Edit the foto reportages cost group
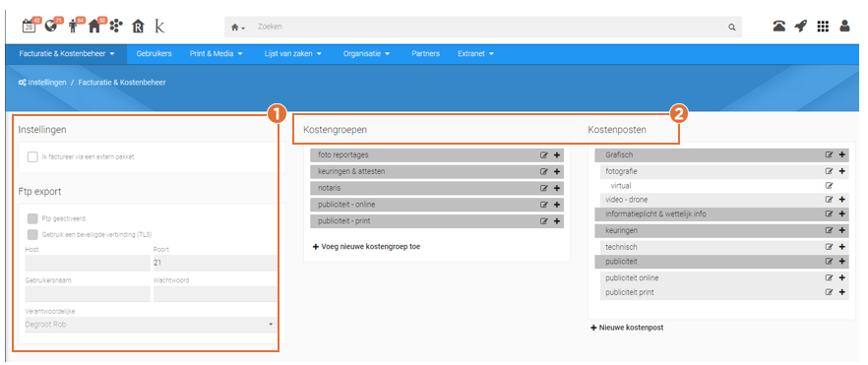868x365 pixels. tap(544, 155)
